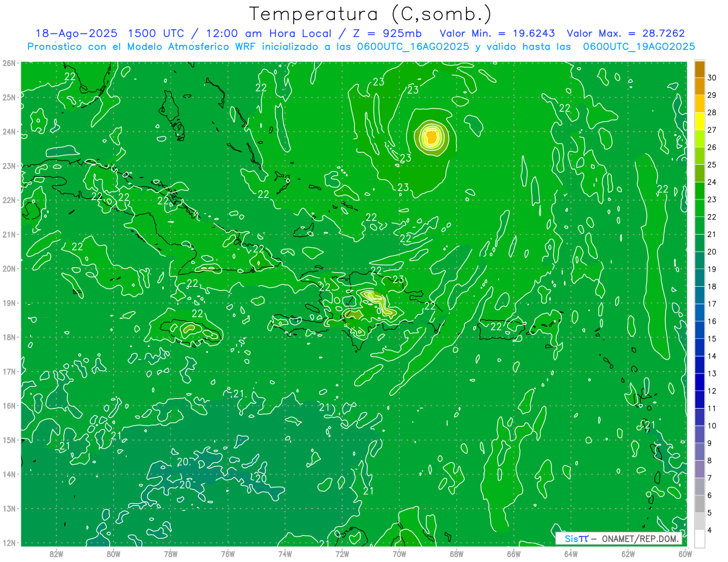Click the '19' label on the color scale
The width and height of the screenshot is (728, 562).
click(x=712, y=269)
